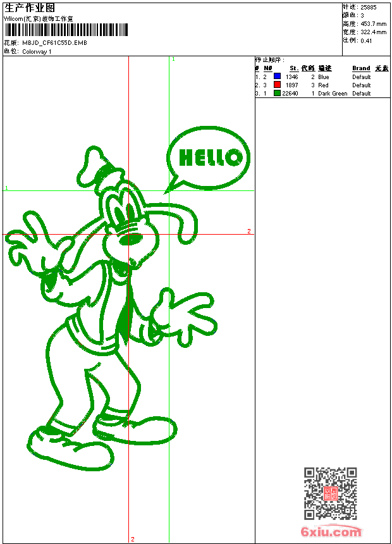
Task: Select stitch count '22640' in Dark Green row
Action: (290, 94)
